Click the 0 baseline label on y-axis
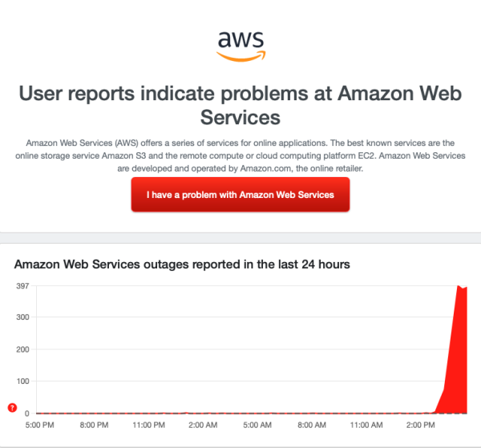Screen dimensions: 481x448 tap(27, 413)
